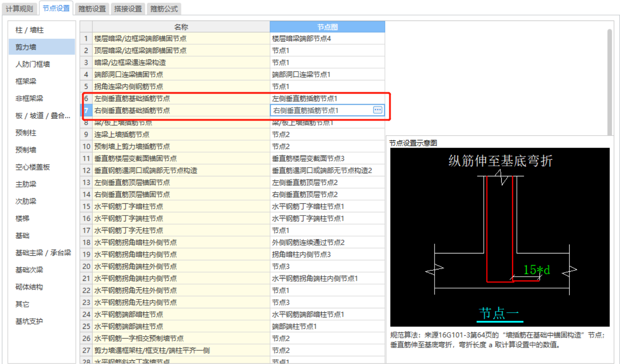
Task: Select 基坑支护 category
Action: [x=42, y=321]
